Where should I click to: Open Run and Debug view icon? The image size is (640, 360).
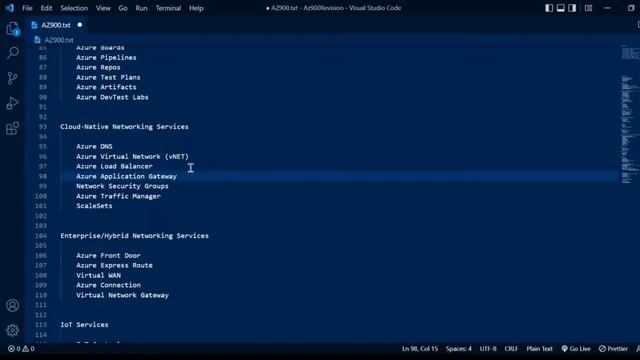(13, 103)
